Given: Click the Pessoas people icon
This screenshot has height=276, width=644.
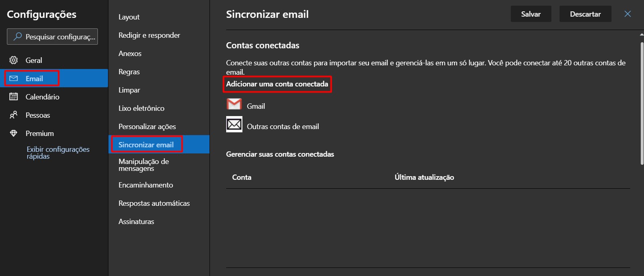Looking at the screenshot, I should click(13, 115).
